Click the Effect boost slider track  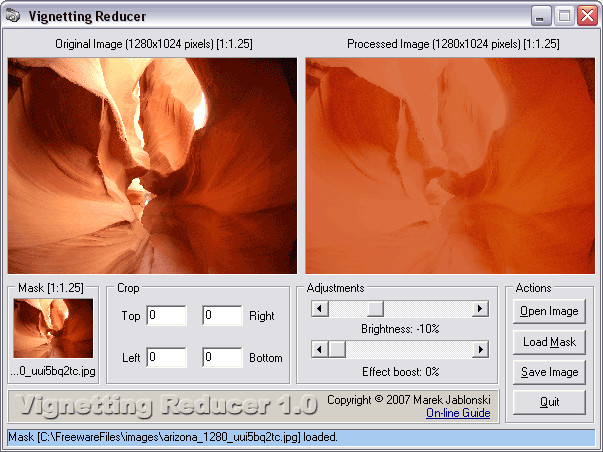tap(408, 349)
